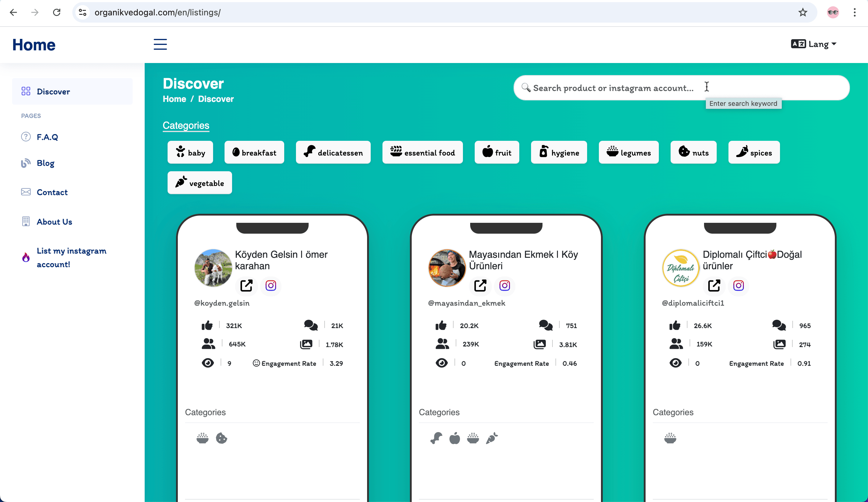Open the F.A.Q page
The image size is (868, 502).
tap(47, 137)
